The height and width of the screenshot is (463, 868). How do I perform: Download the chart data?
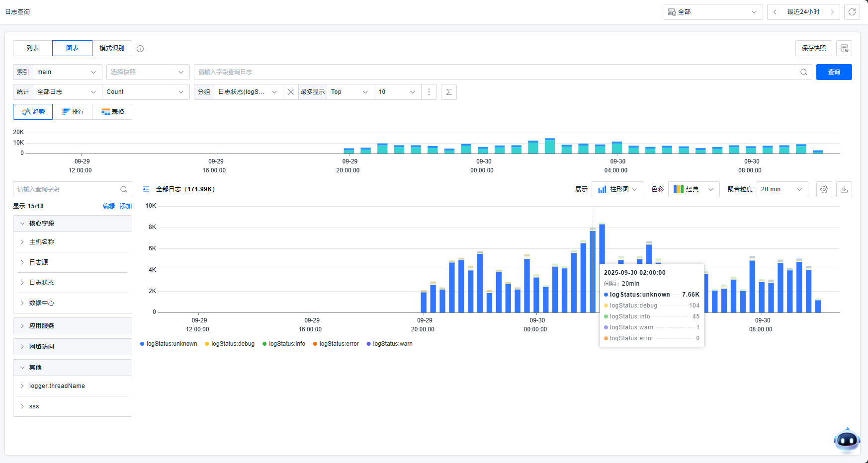(844, 189)
